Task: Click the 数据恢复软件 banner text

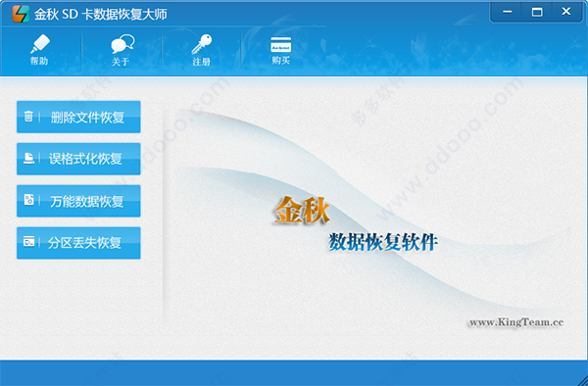Action: (x=383, y=242)
